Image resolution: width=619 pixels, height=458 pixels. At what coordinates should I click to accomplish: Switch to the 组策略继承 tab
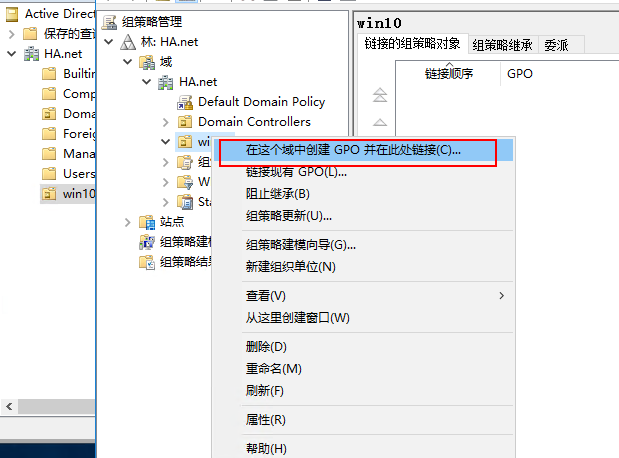[x=503, y=44]
